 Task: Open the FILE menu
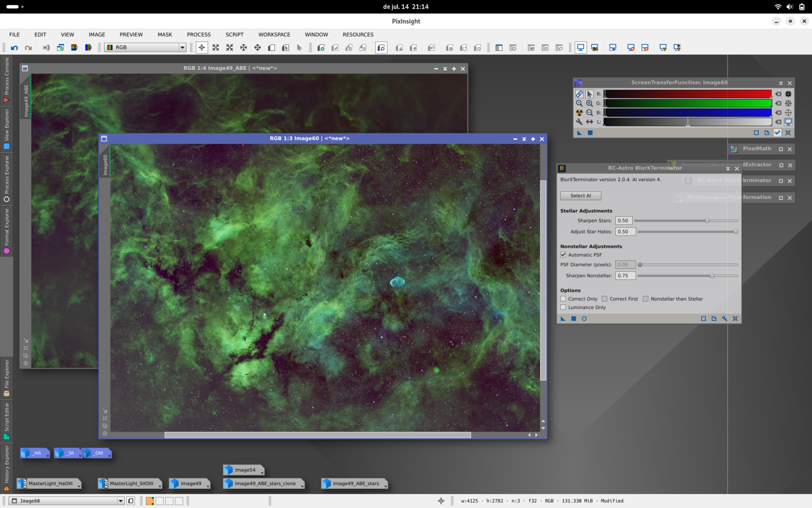15,34
